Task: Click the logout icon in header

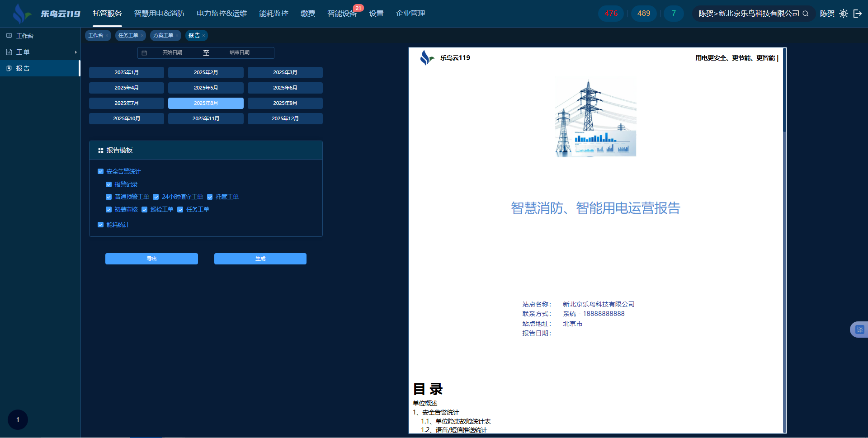Action: tap(857, 14)
